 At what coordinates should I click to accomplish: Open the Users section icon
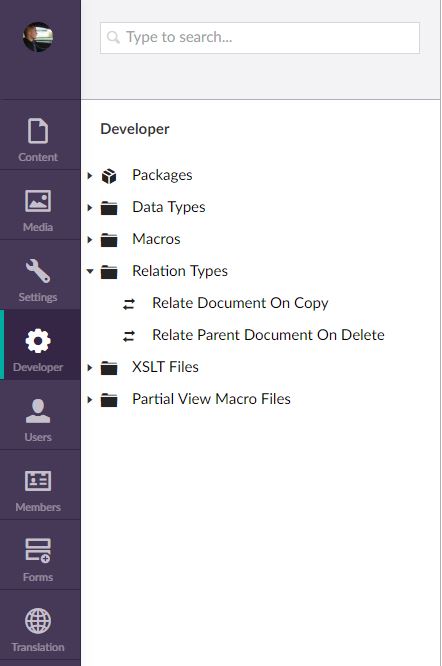[38, 411]
